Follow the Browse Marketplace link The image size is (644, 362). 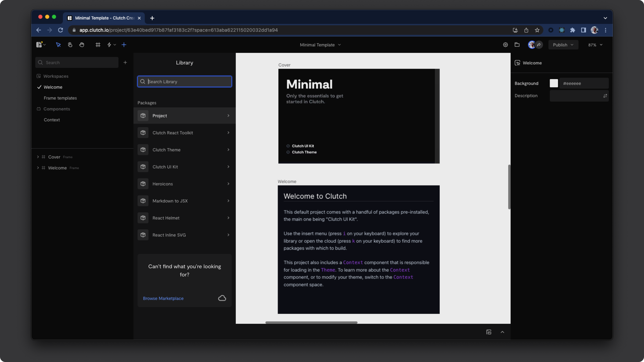[163, 298]
